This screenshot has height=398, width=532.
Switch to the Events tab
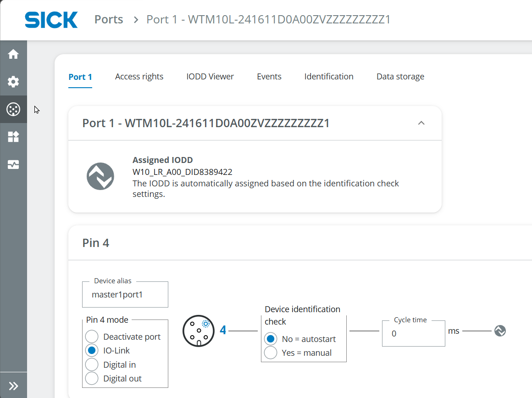[x=269, y=77]
